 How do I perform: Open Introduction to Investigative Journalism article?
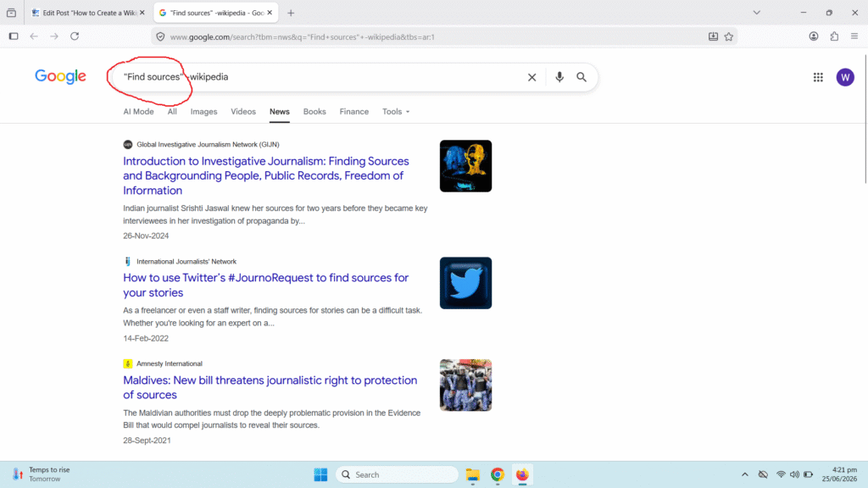tap(265, 176)
